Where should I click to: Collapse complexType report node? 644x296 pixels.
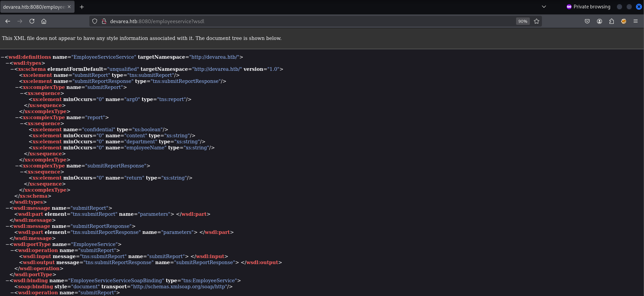pos(17,117)
